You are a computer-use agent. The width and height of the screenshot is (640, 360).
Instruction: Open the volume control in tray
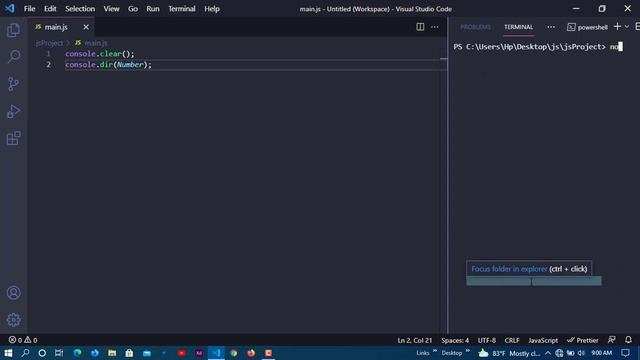581,353
